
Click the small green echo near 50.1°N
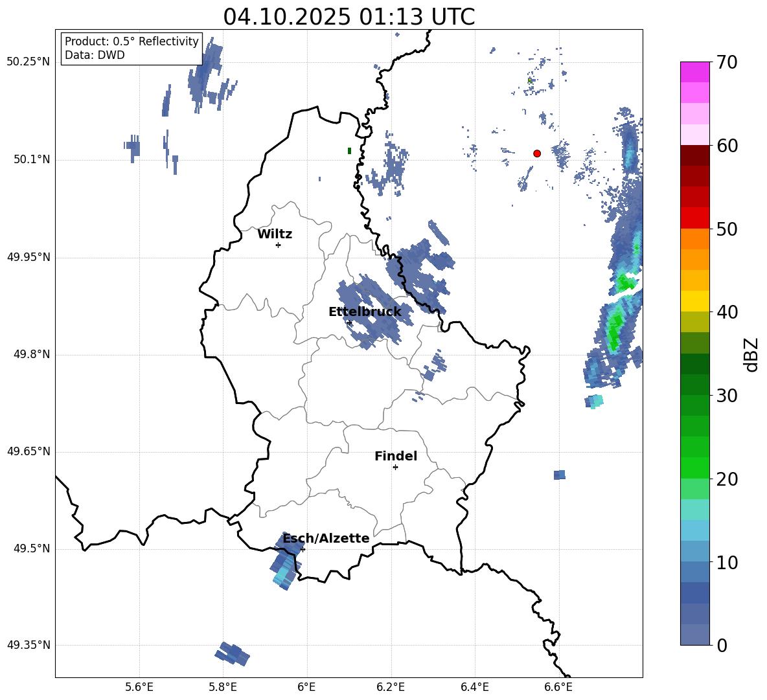click(x=349, y=151)
